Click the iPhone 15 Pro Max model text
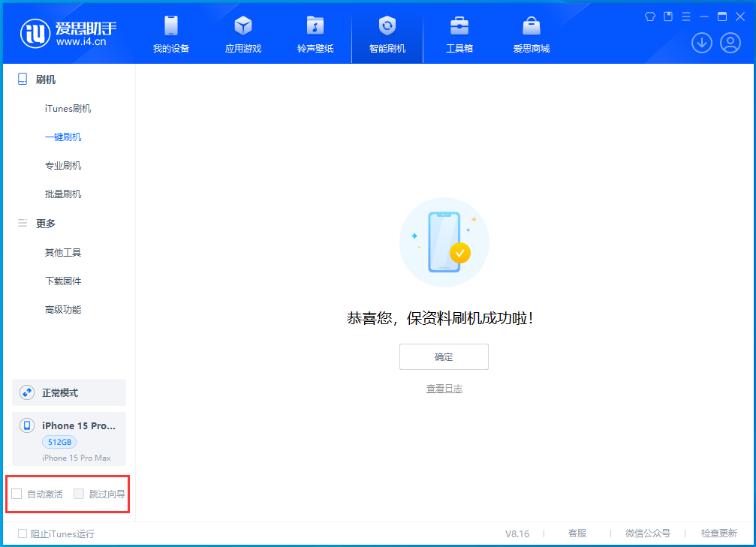756x547 pixels. point(77,458)
